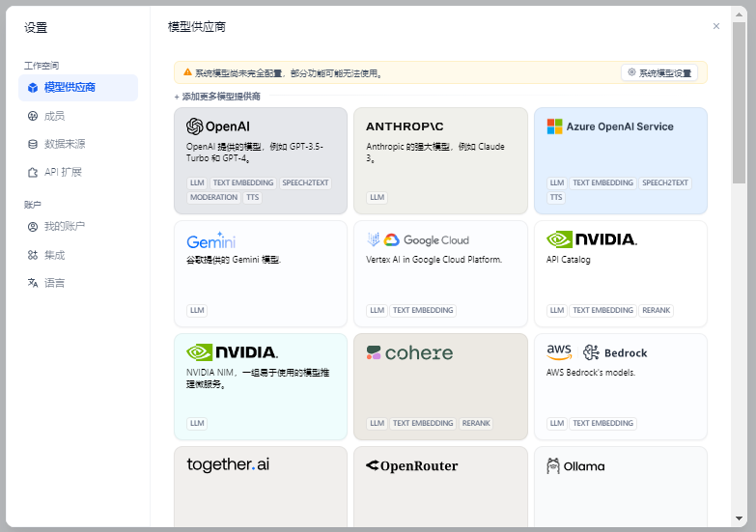Image resolution: width=756 pixels, height=532 pixels.
Task: Open the 数据来源 section
Action: tap(64, 144)
